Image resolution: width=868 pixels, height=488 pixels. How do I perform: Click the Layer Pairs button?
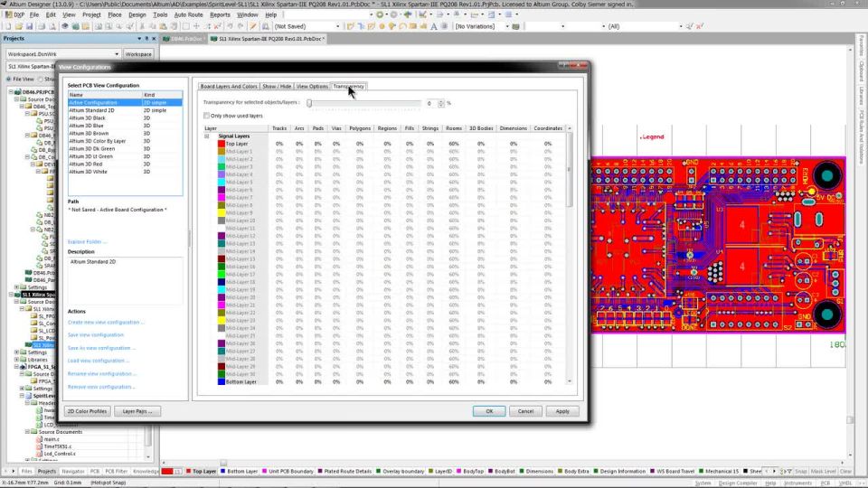pyautogui.click(x=137, y=411)
